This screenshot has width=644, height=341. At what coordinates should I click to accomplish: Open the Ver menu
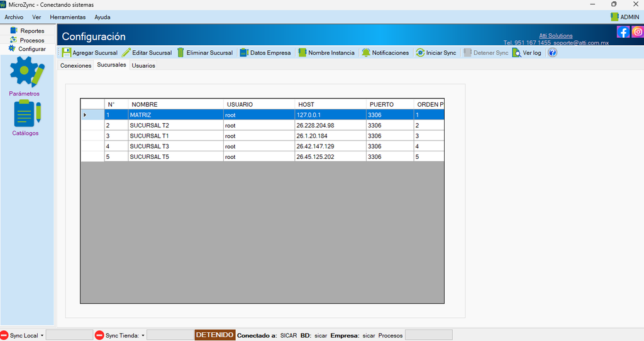(36, 17)
